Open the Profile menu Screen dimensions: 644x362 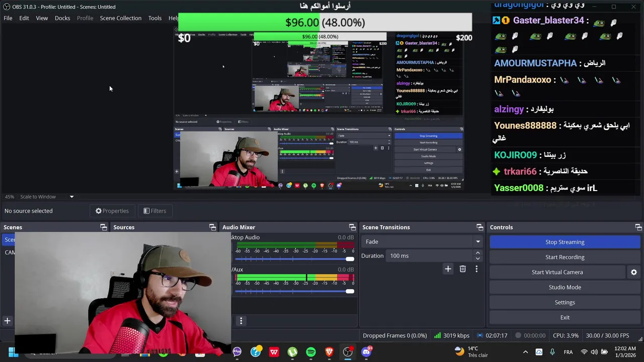coord(85,18)
